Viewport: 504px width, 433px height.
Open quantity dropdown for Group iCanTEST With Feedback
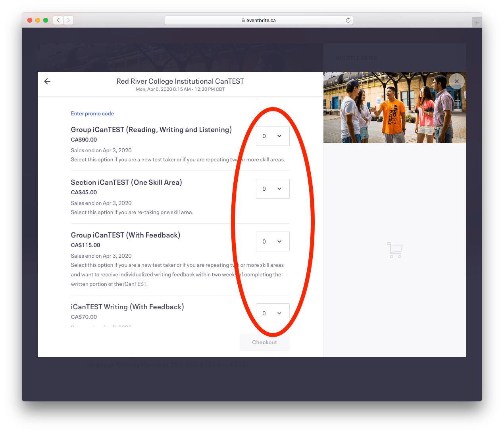(273, 241)
